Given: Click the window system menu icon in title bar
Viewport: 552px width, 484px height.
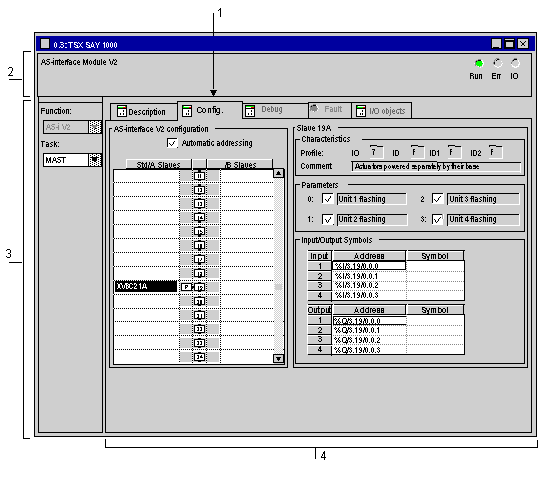Looking at the screenshot, I should [45, 44].
